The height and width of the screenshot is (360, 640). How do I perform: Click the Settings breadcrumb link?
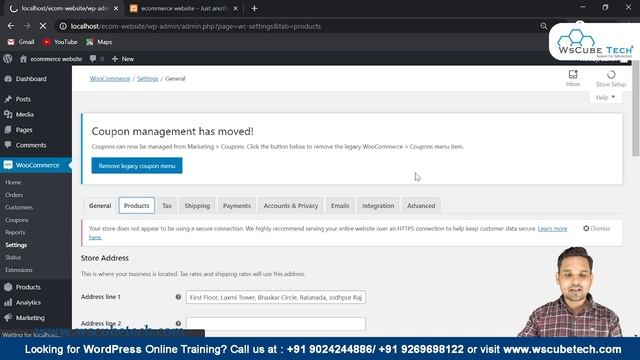tap(147, 79)
